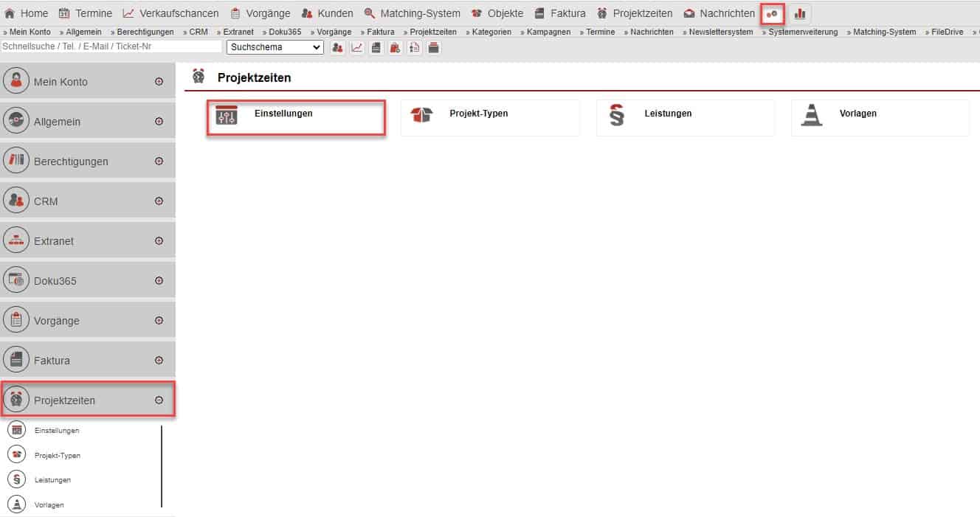Expand the Faktura sidebar section

(x=159, y=361)
